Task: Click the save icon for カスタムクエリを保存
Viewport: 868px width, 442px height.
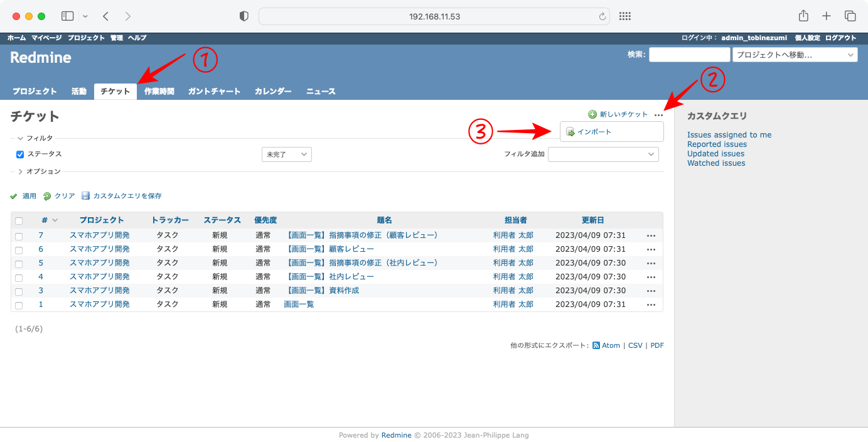Action: point(85,195)
